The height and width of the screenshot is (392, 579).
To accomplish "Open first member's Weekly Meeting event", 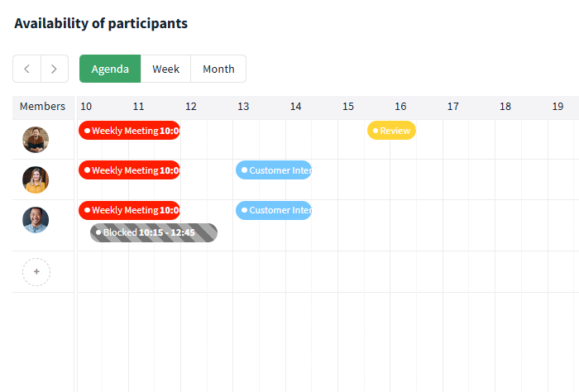I will (x=129, y=131).
